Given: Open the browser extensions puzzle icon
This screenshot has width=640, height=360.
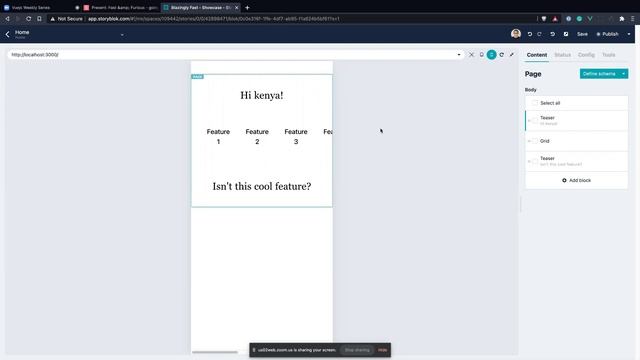Looking at the screenshot, I should coord(622,19).
